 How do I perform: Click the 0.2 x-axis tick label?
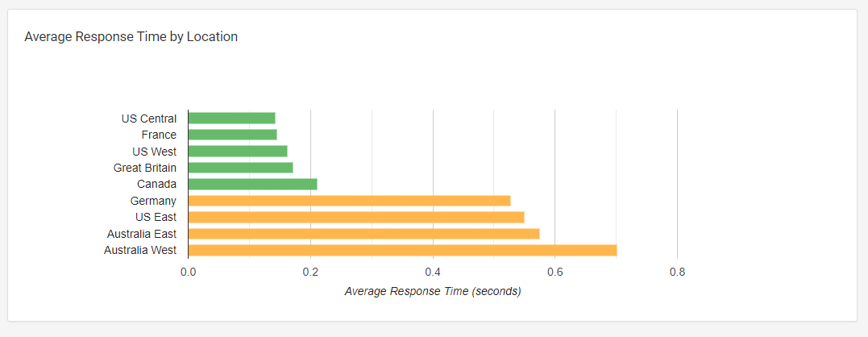click(310, 272)
